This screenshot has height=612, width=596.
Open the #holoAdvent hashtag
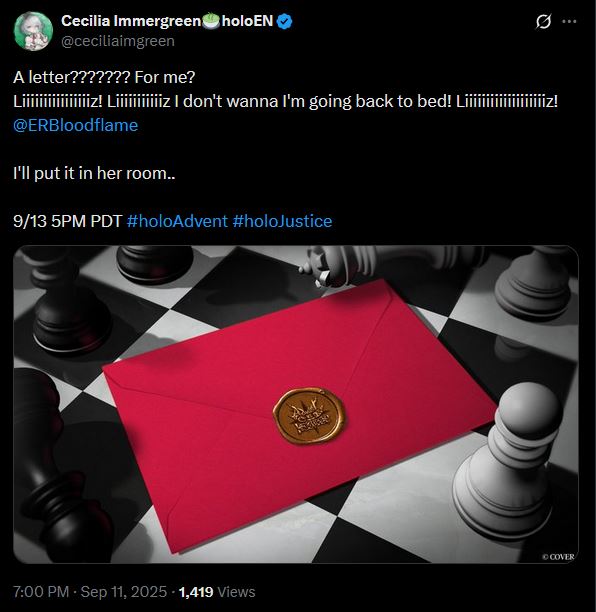(x=177, y=221)
